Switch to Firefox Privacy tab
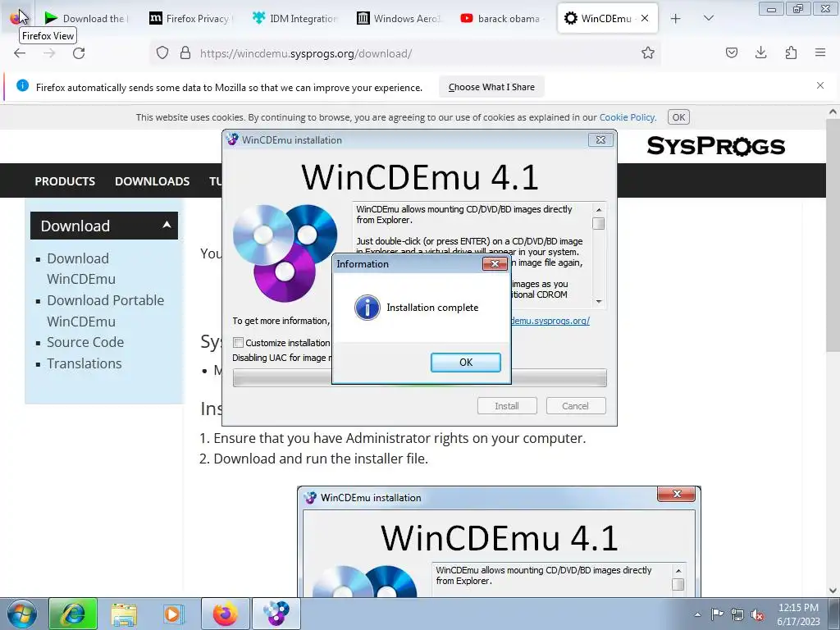840x630 pixels. (190, 18)
